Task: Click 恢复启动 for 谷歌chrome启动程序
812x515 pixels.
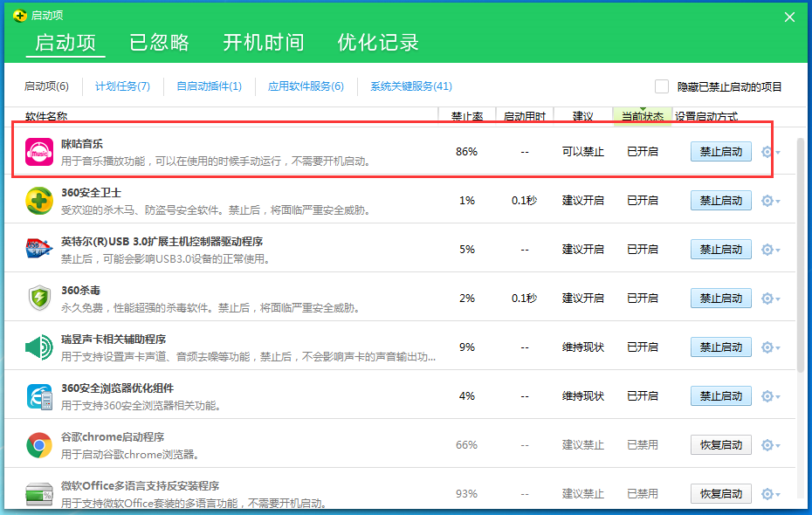Action: click(x=721, y=444)
